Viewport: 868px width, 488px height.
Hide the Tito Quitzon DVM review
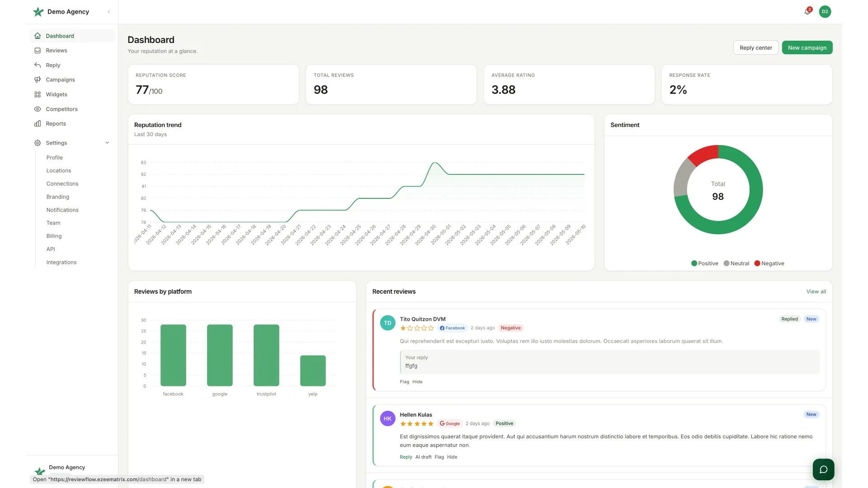click(x=417, y=382)
